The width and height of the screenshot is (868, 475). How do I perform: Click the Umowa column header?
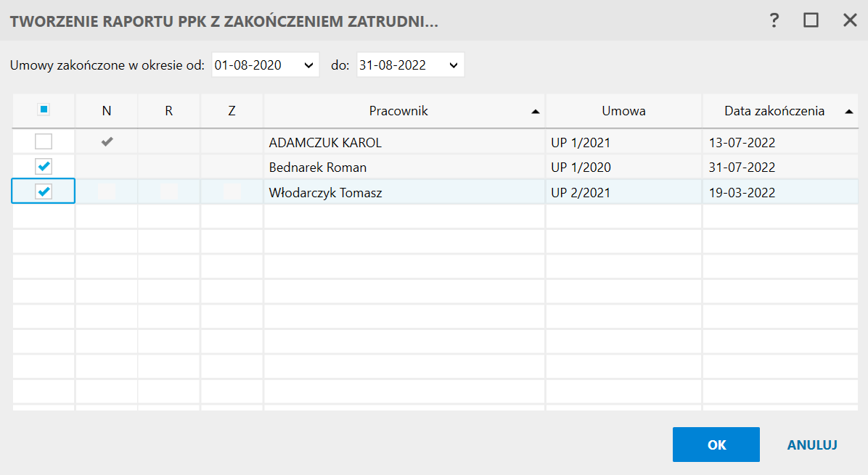tap(624, 111)
